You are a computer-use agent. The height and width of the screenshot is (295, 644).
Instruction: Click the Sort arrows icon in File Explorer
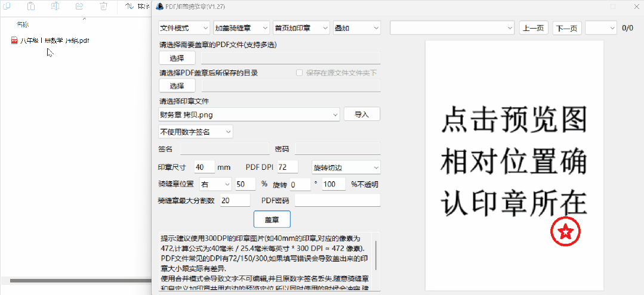[x=130, y=6]
